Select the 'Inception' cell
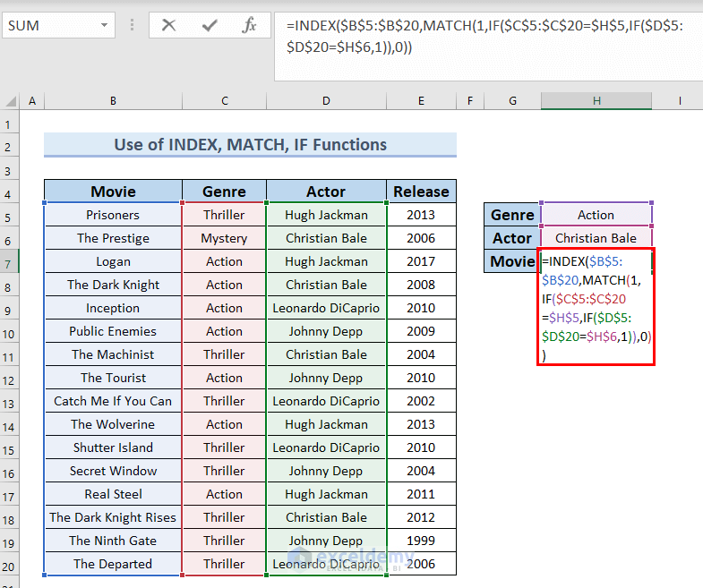 click(x=113, y=308)
